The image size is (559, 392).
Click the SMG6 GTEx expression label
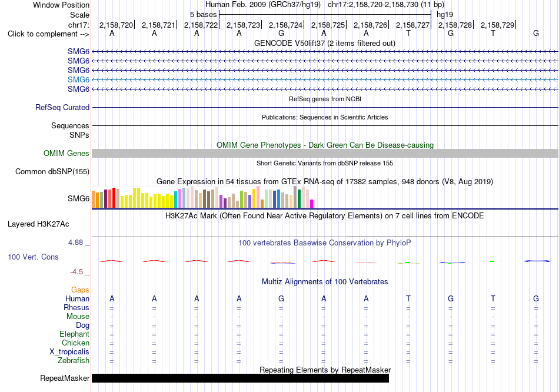click(x=78, y=198)
